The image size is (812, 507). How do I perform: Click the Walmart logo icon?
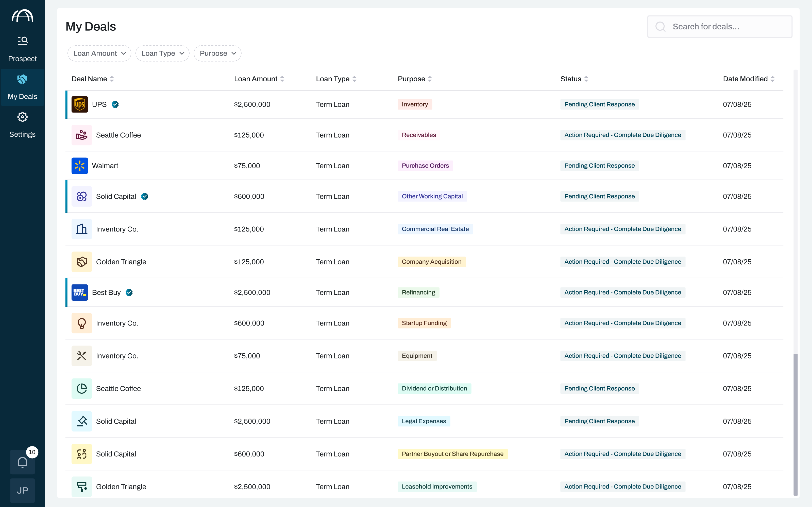click(79, 166)
